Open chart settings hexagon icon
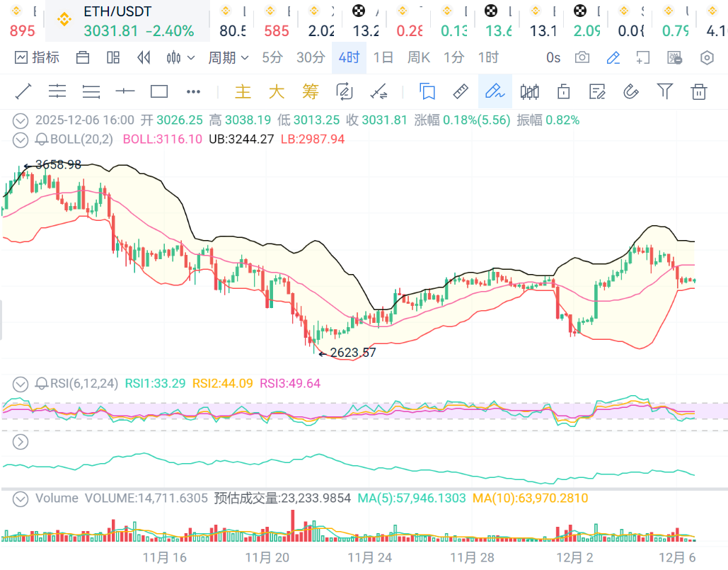This screenshot has width=728, height=570. tap(707, 58)
